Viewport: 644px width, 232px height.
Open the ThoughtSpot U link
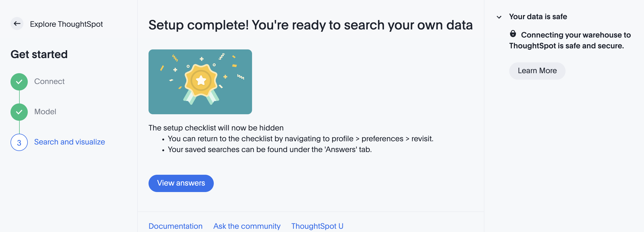click(317, 226)
